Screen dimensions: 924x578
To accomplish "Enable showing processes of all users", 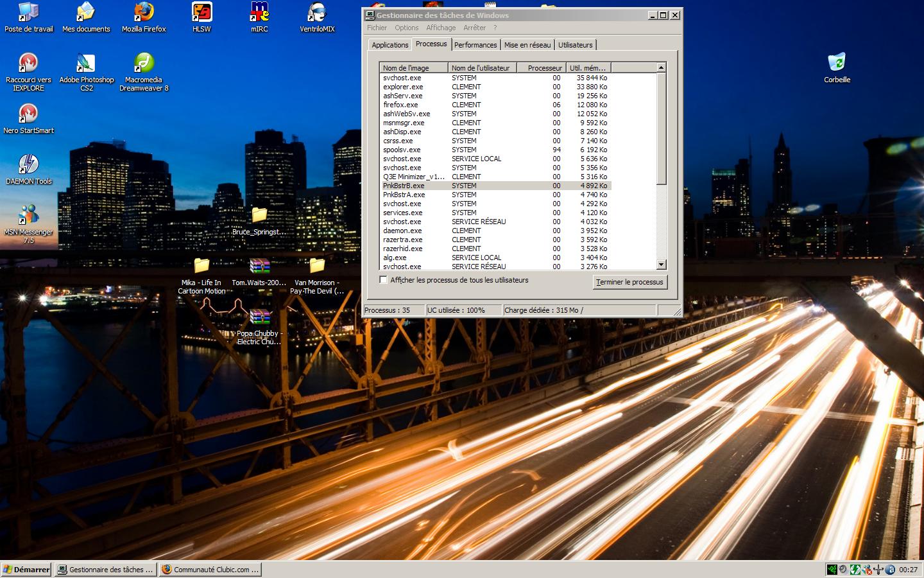I will [x=384, y=280].
